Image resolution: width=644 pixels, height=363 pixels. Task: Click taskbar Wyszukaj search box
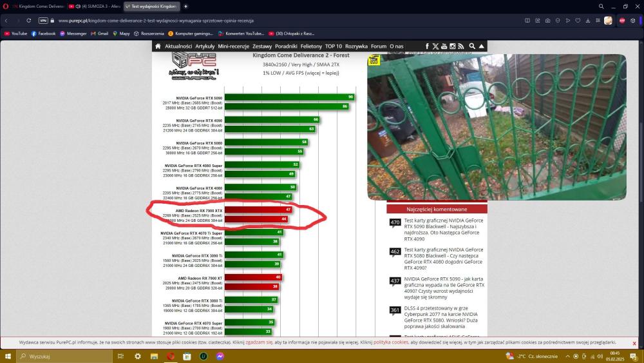(x=64, y=356)
